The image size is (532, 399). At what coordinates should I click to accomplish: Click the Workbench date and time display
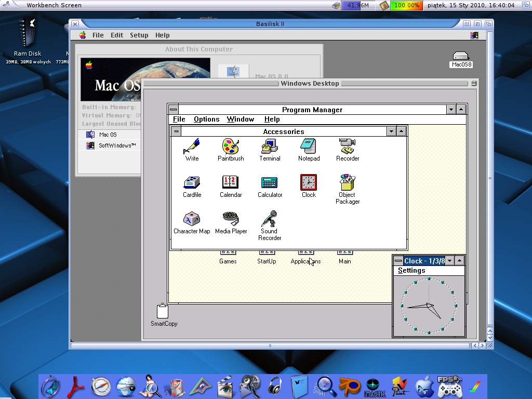tap(471, 5)
